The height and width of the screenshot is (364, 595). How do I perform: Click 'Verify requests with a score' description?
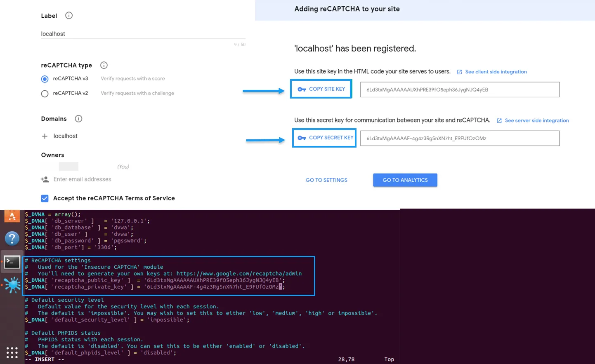(133, 79)
